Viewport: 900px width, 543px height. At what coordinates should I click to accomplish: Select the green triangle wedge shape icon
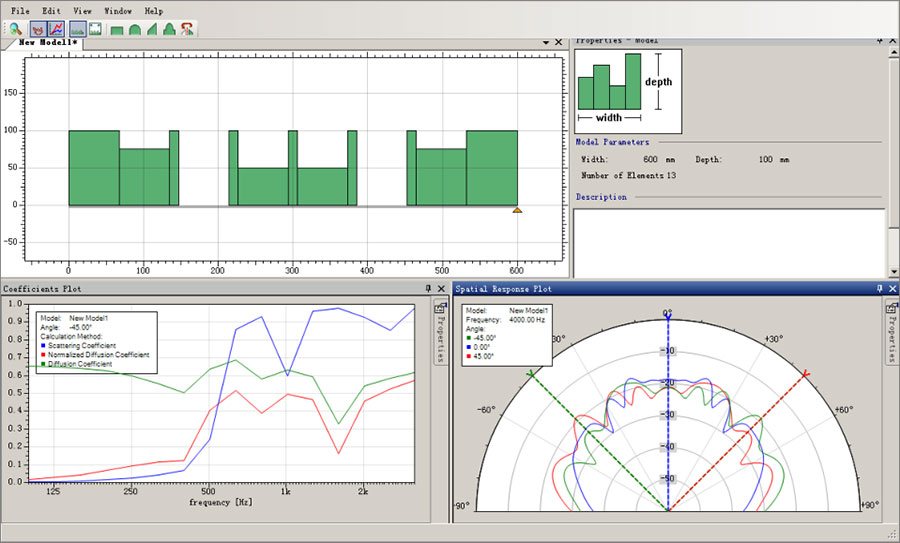[x=152, y=29]
